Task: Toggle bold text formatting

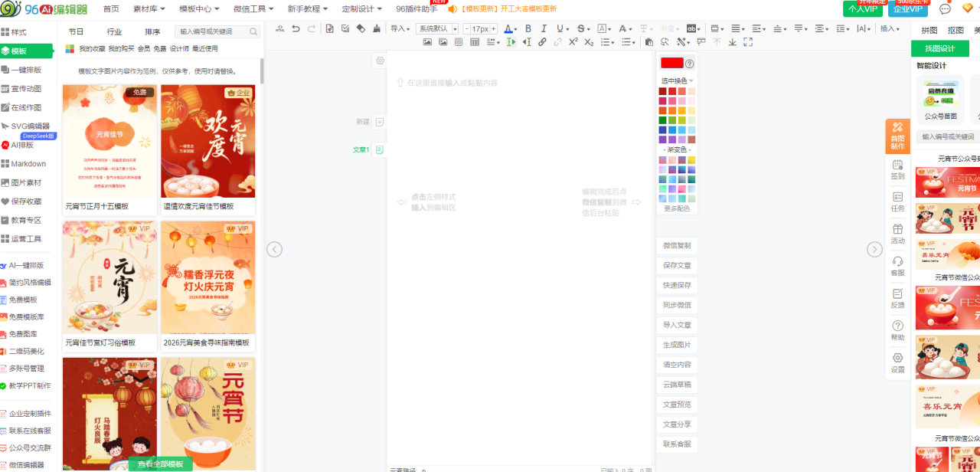Action: [528, 29]
